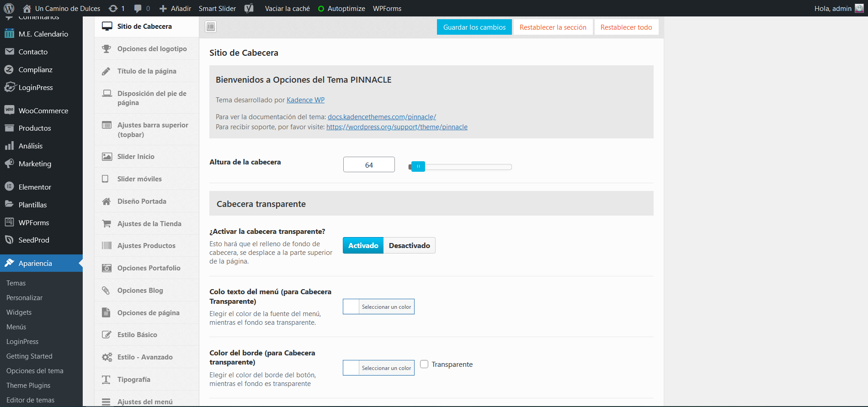This screenshot has height=407, width=868.
Task: Click the cart icon for Ajustes de la Tienda
Action: [107, 223]
